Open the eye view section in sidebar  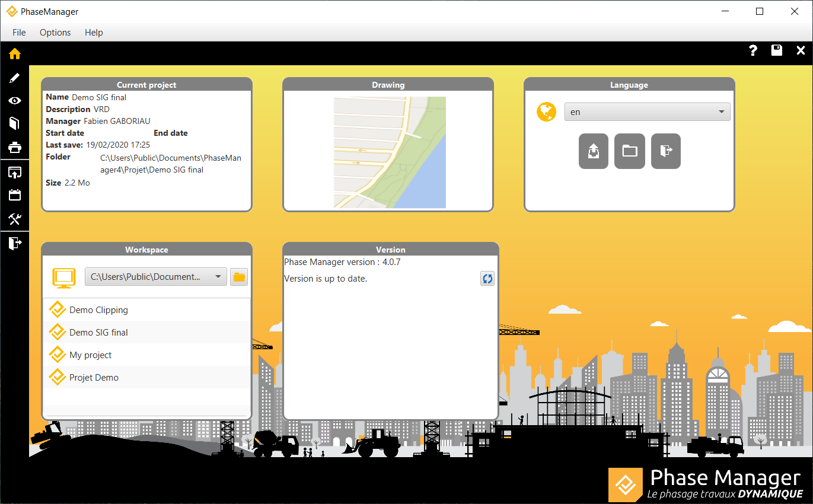[14, 101]
